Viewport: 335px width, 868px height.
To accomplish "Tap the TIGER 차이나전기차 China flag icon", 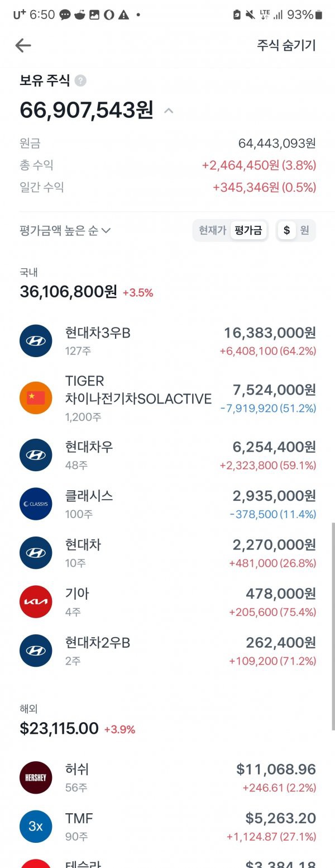I will tap(36, 398).
